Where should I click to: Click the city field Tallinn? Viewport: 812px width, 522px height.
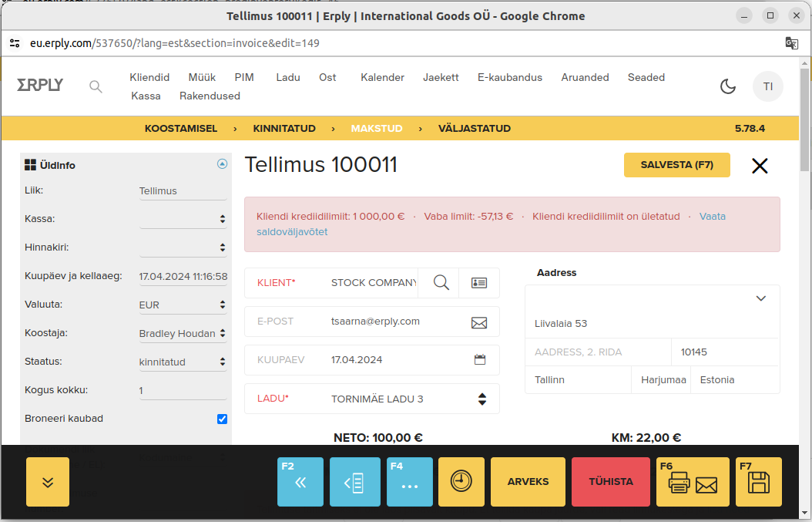[x=578, y=380]
